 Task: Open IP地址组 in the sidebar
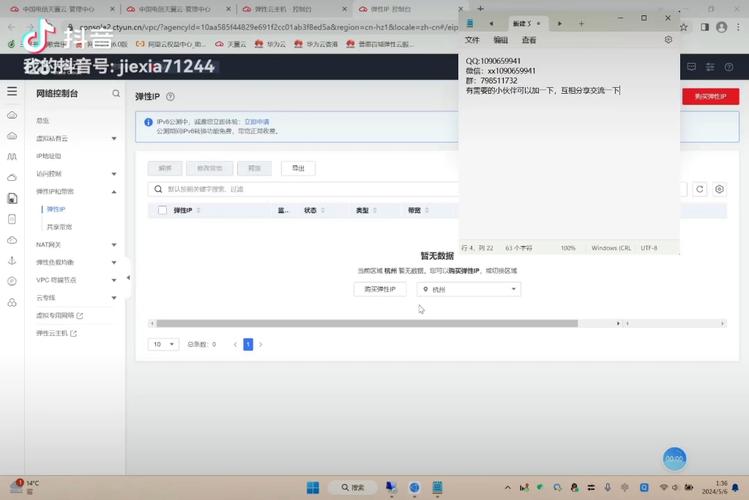pos(49,156)
